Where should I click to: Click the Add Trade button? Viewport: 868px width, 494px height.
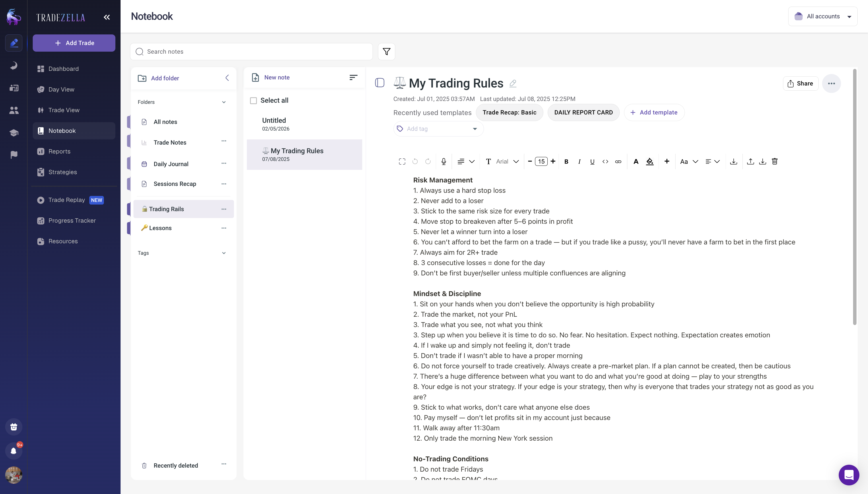coord(74,43)
